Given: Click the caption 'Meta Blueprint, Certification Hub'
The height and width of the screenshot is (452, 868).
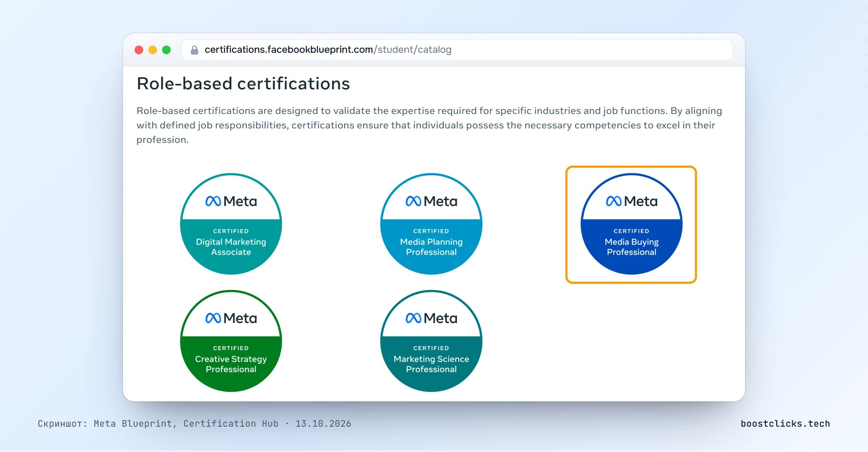Looking at the screenshot, I should 186,423.
